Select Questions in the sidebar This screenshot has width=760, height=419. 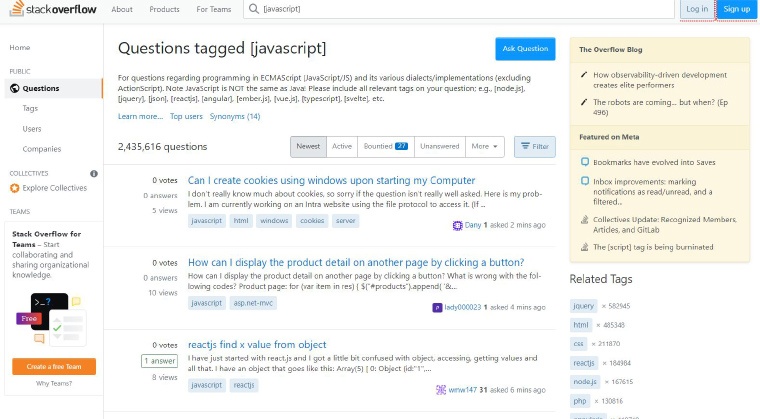point(53,88)
